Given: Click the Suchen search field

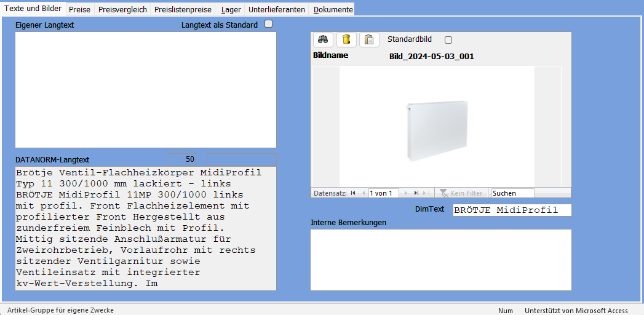Looking at the screenshot, I should pos(512,193).
